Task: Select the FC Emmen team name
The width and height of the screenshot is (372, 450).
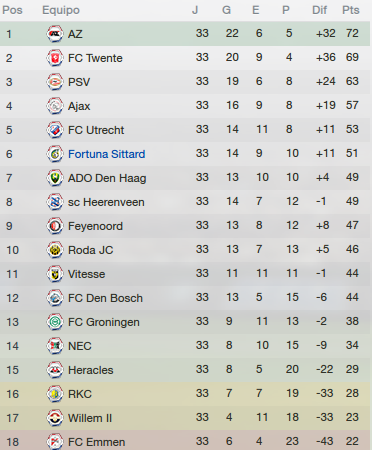Action: [97, 442]
